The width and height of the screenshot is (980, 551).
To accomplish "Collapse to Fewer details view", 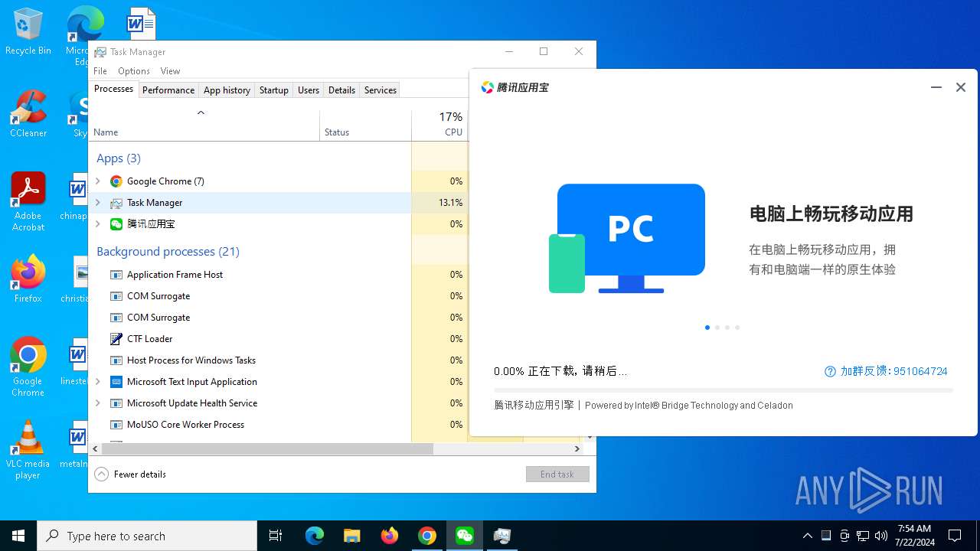I will click(x=130, y=474).
